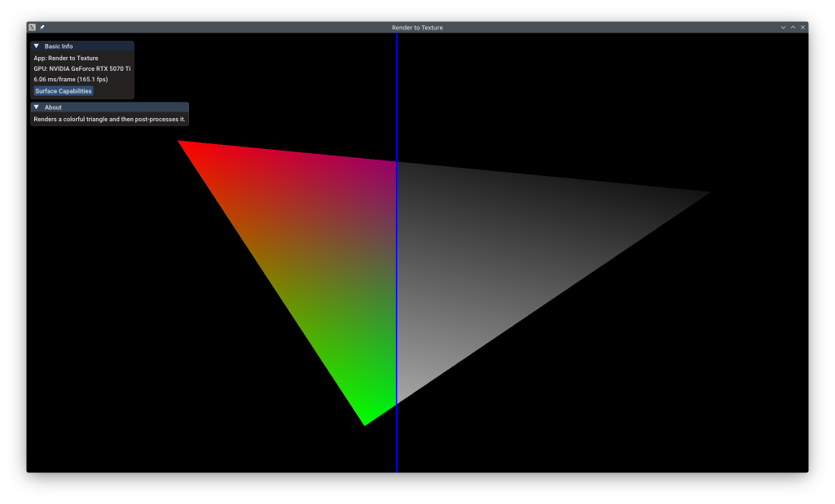Collapse the Basic Info panel via its triangle

coord(36,46)
